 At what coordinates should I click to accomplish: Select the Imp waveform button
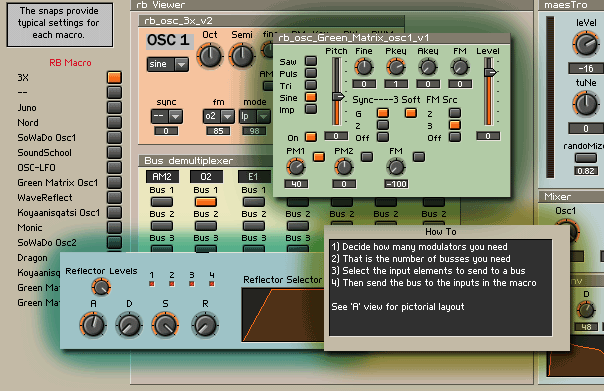click(311, 109)
